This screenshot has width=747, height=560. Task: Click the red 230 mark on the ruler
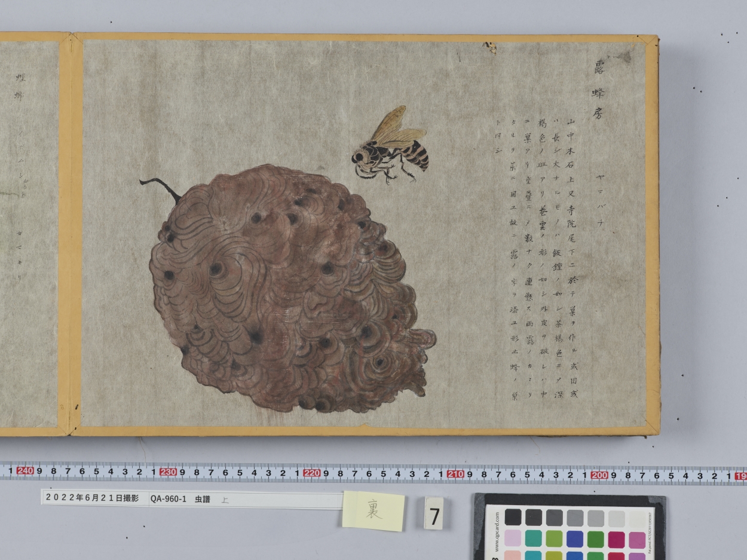(168, 472)
